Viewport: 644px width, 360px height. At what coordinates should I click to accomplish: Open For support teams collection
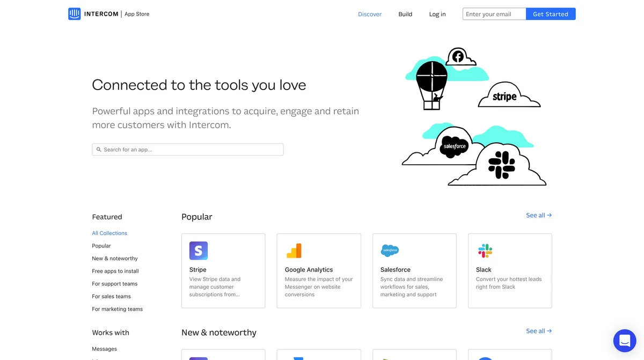coord(114,283)
